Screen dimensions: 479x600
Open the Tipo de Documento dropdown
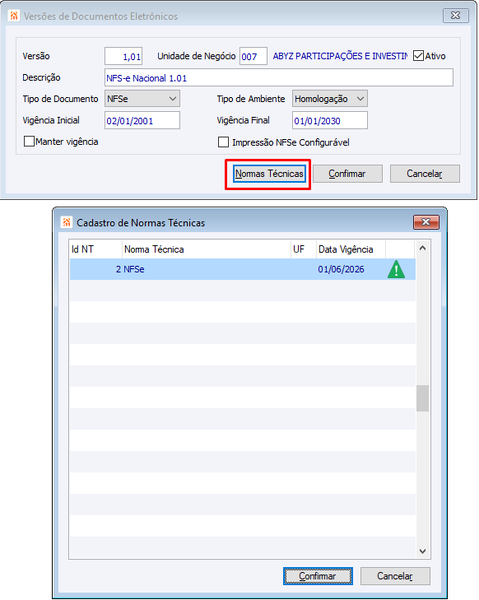[142, 99]
